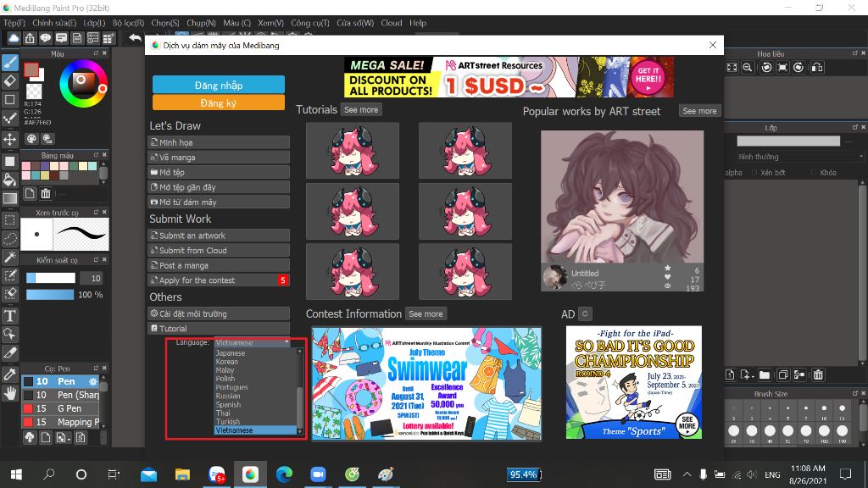Open the Cloud menu

392,23
